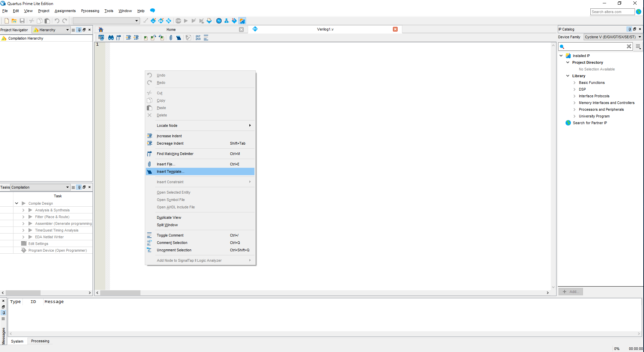Screen dimensions: 644x352
Task: Click the Open file folder icon
Action: pos(14,21)
